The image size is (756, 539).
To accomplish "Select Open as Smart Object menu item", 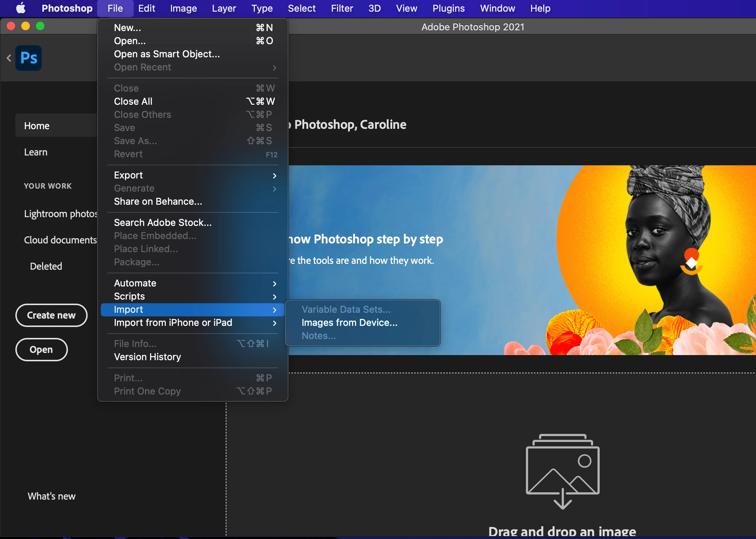I will coord(167,54).
